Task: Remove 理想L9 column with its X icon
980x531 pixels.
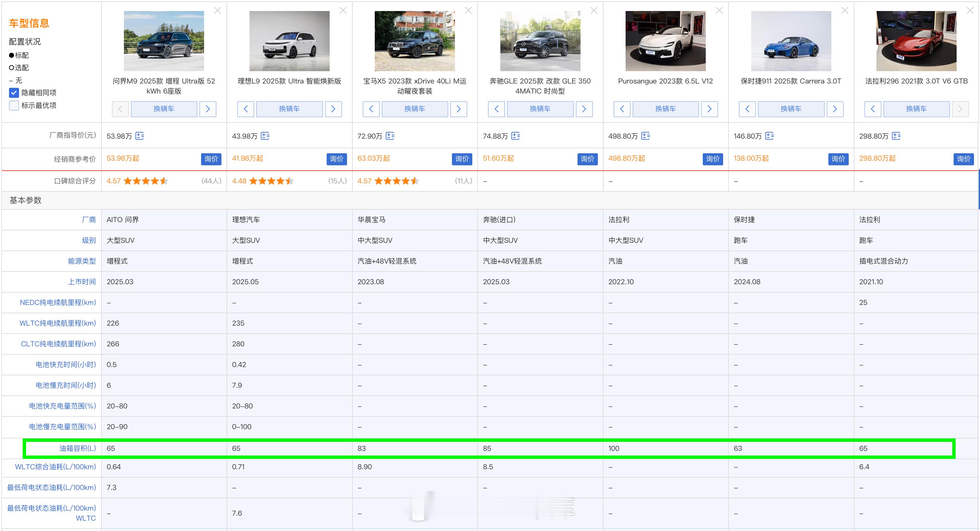Action: [x=343, y=11]
